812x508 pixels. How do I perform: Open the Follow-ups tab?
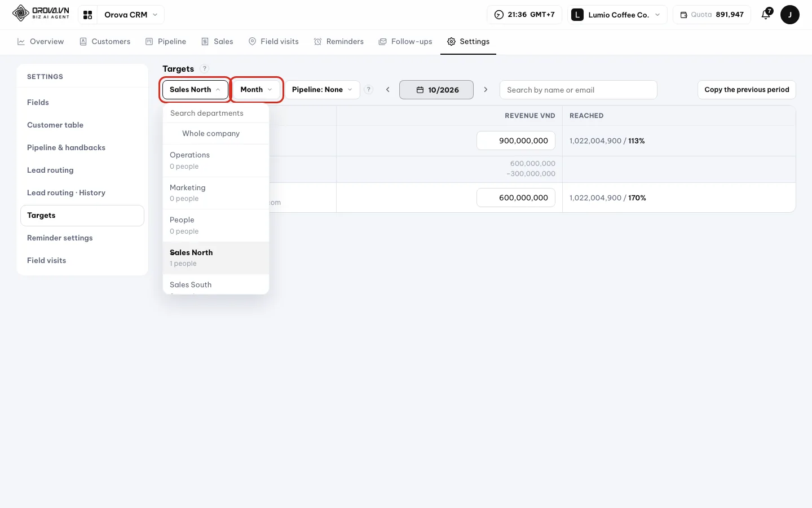click(406, 42)
